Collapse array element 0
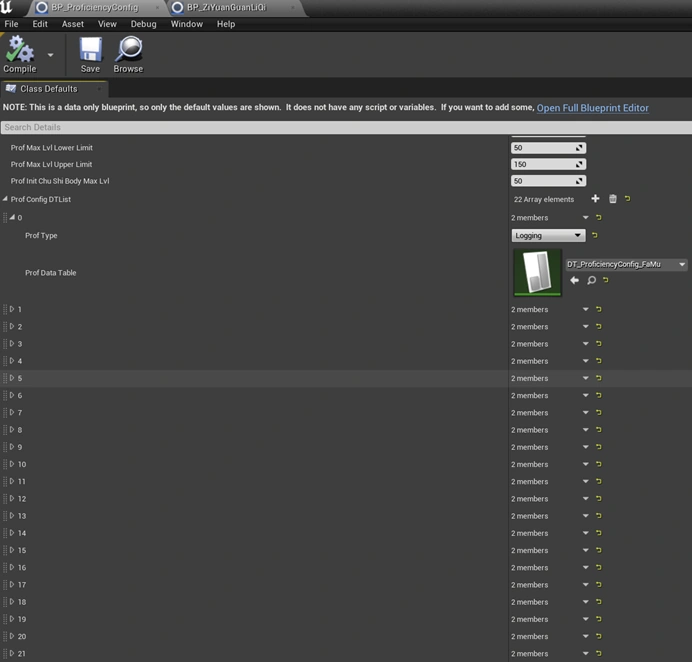This screenshot has height=662, width=692. (12, 217)
